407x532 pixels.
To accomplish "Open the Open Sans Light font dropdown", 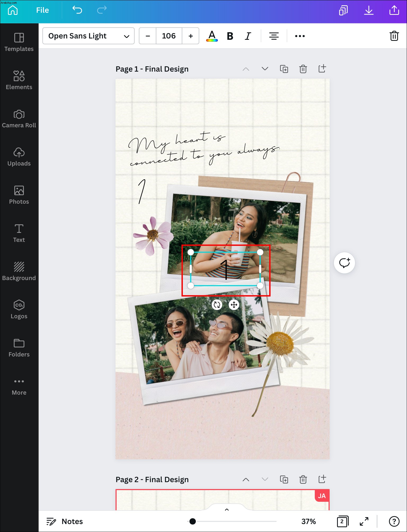I will tap(89, 36).
